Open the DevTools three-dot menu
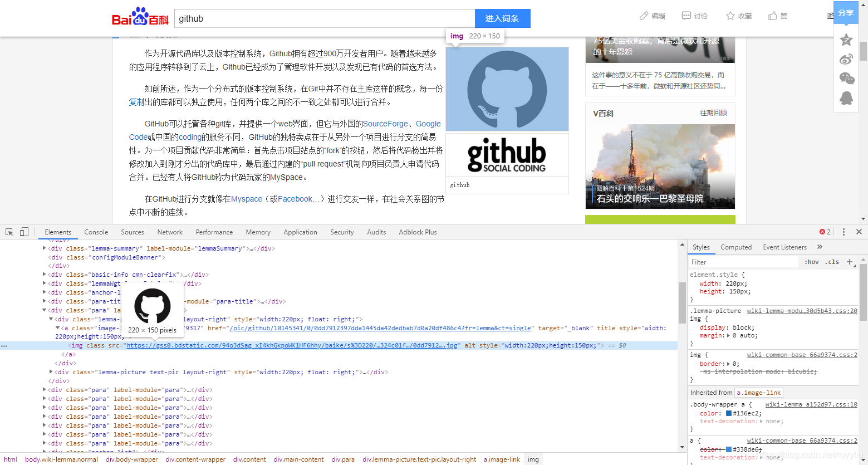 tap(844, 232)
